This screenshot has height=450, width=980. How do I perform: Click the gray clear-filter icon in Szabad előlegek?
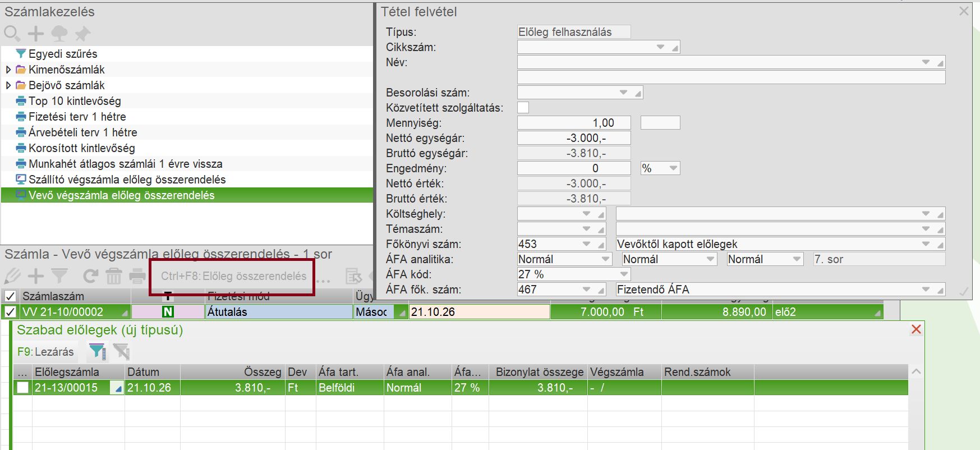click(x=121, y=352)
